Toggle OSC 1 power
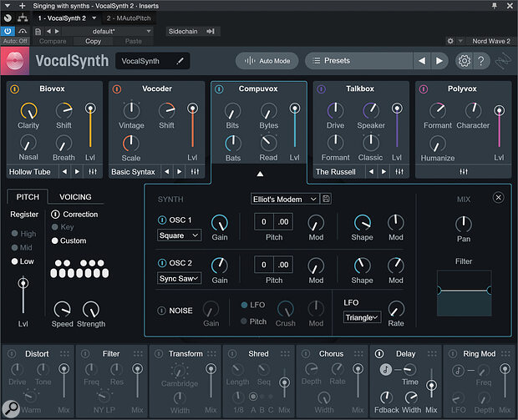The height and width of the screenshot is (420, 518). [x=162, y=220]
